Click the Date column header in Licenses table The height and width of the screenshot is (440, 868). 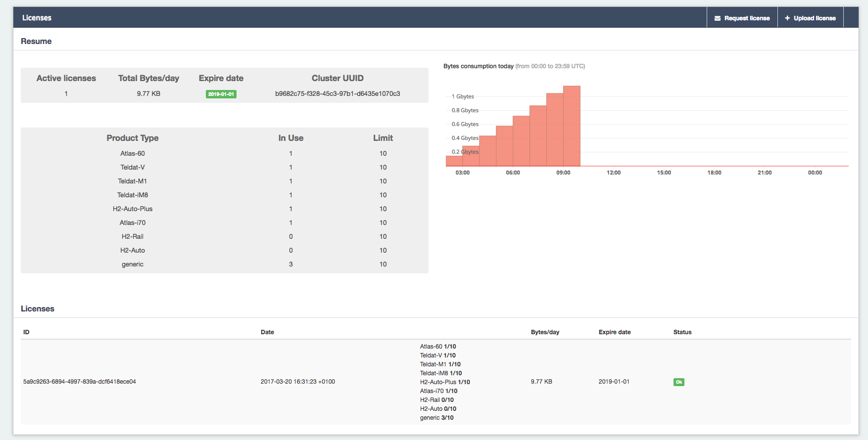(x=267, y=332)
